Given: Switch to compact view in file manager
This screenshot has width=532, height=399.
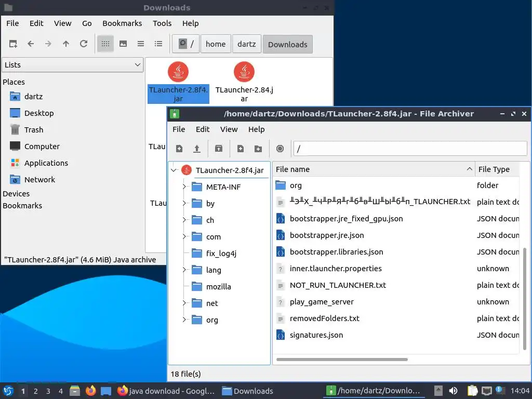Looking at the screenshot, I should point(141,44).
